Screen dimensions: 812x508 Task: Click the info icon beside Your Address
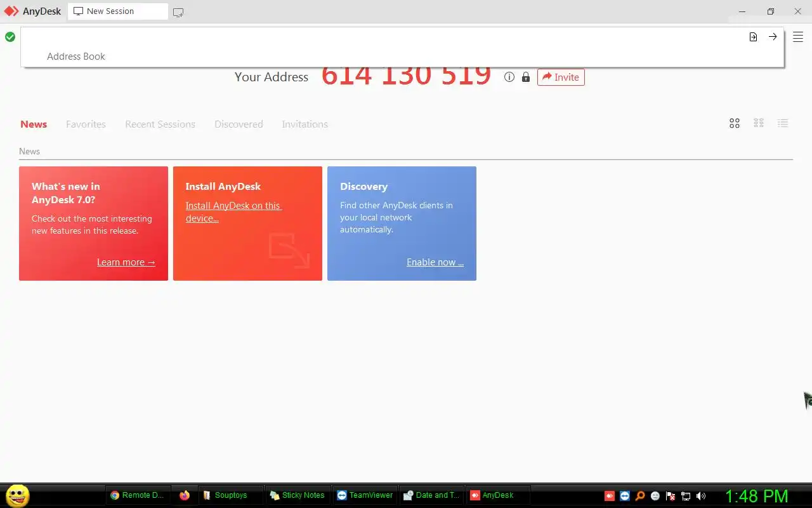509,77
